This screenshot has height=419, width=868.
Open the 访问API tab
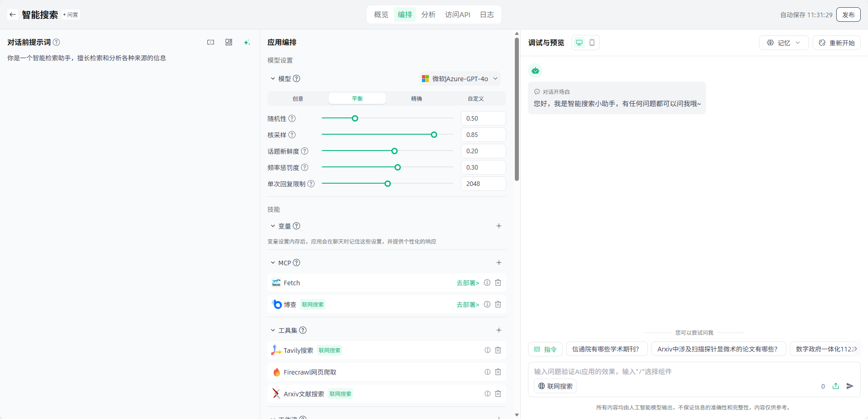[457, 15]
